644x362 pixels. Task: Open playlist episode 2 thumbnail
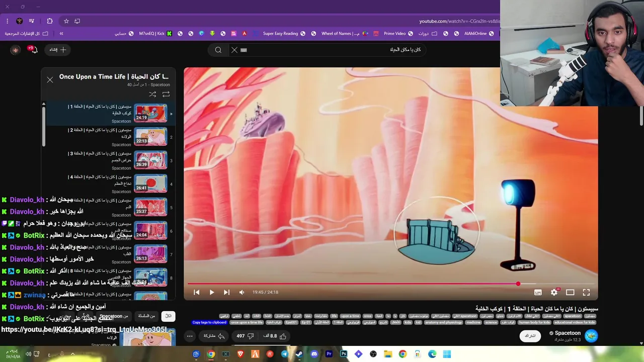coord(150,137)
